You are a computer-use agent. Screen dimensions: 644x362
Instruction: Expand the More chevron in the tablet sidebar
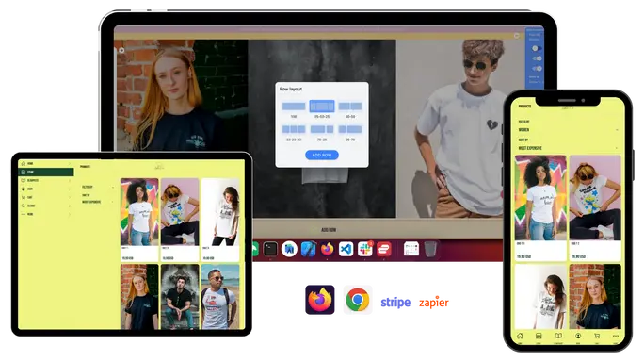coord(70,214)
